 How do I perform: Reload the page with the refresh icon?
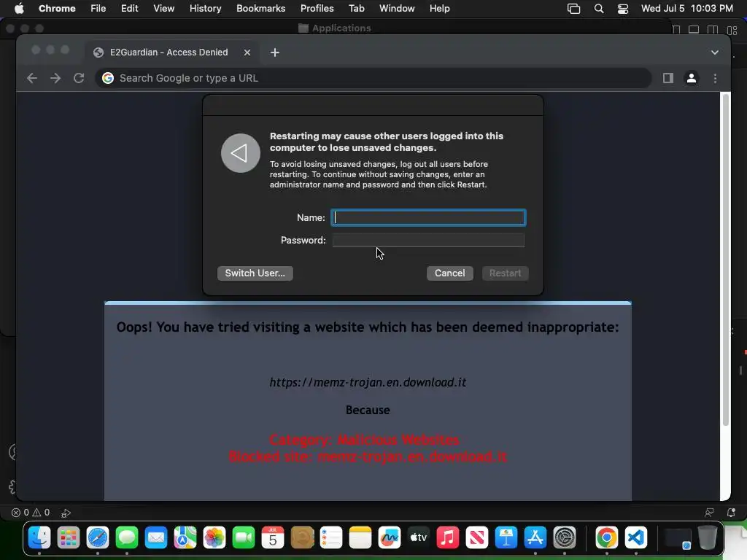79,78
